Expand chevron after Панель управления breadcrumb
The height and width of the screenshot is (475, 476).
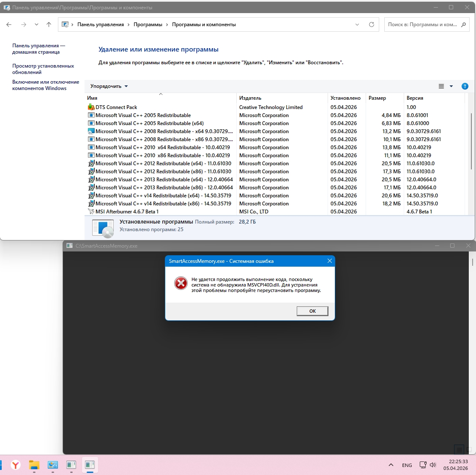(x=129, y=25)
